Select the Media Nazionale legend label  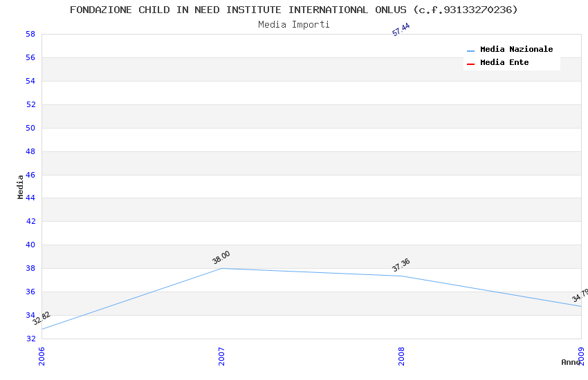(516, 50)
